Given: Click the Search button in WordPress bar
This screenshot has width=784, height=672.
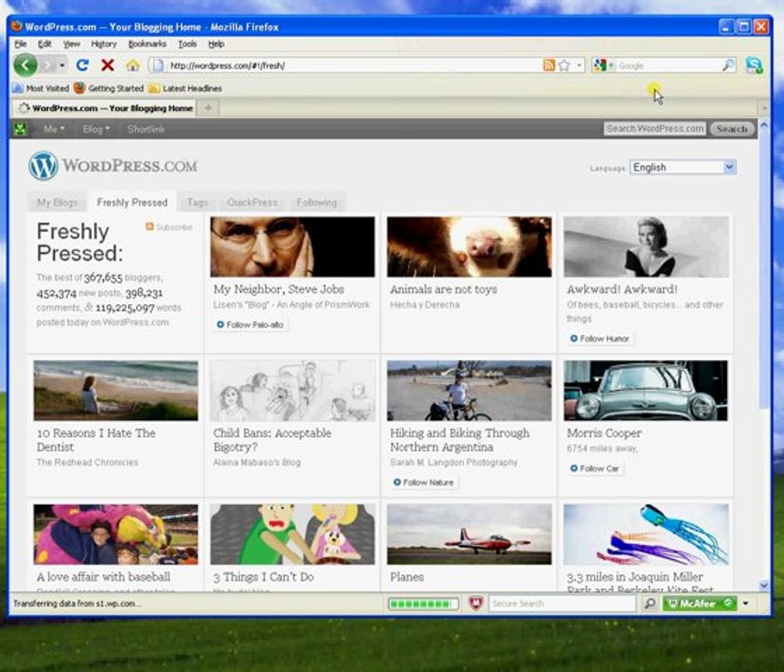Looking at the screenshot, I should pos(732,129).
